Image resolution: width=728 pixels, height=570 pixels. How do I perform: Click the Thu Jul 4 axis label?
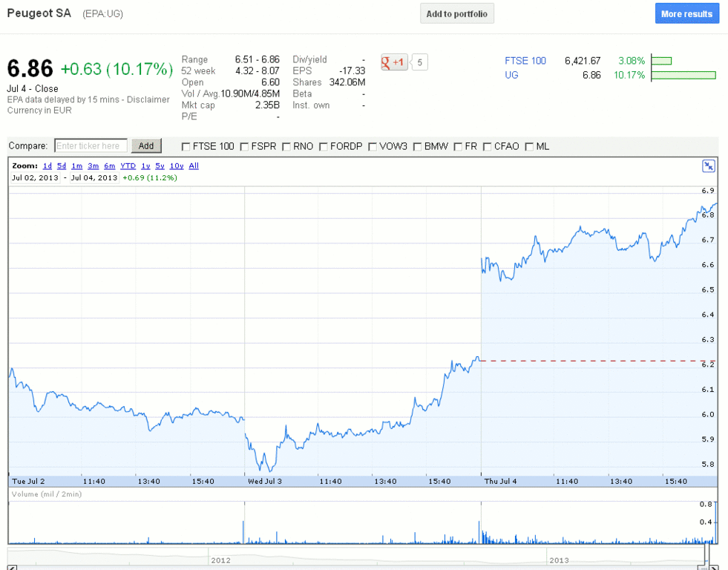coord(500,482)
